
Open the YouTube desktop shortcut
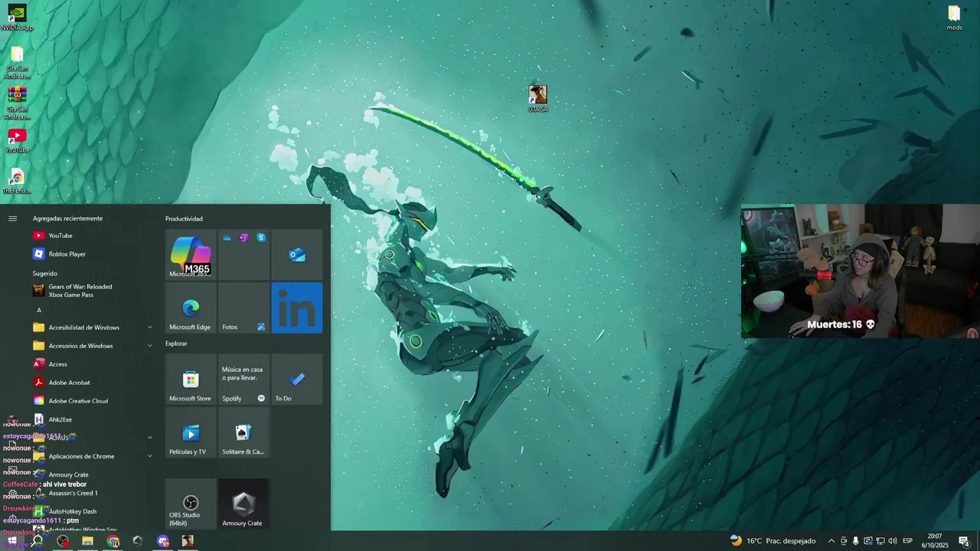pos(17,140)
